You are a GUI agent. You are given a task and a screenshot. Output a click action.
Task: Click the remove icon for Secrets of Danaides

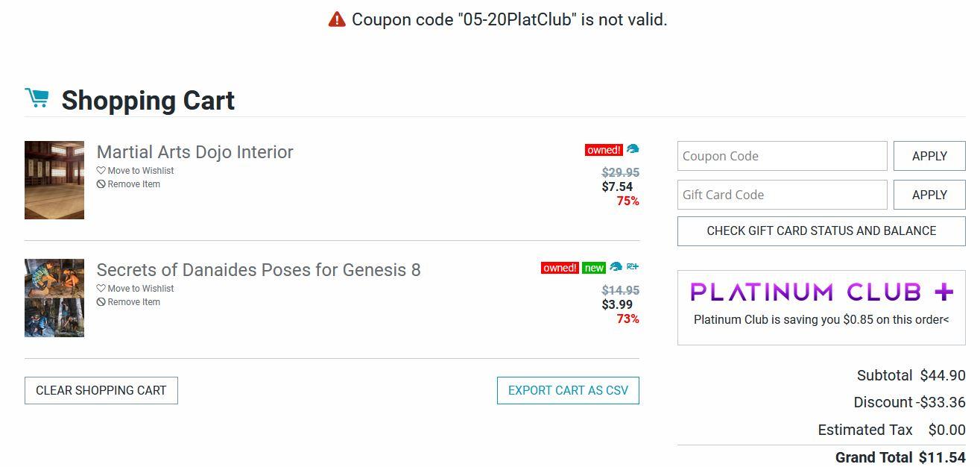[x=101, y=302]
